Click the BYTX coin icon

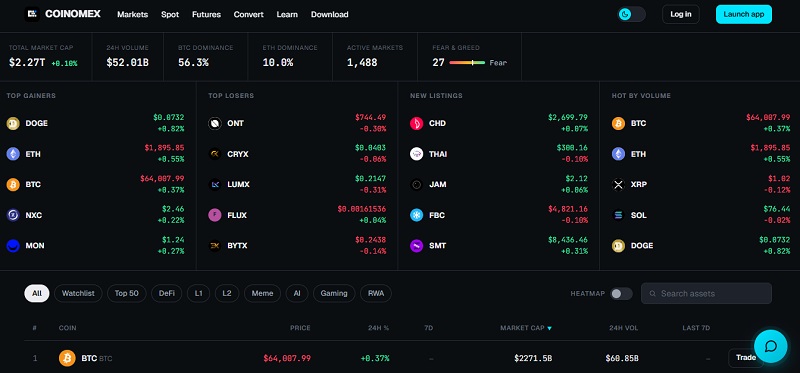[x=215, y=246]
